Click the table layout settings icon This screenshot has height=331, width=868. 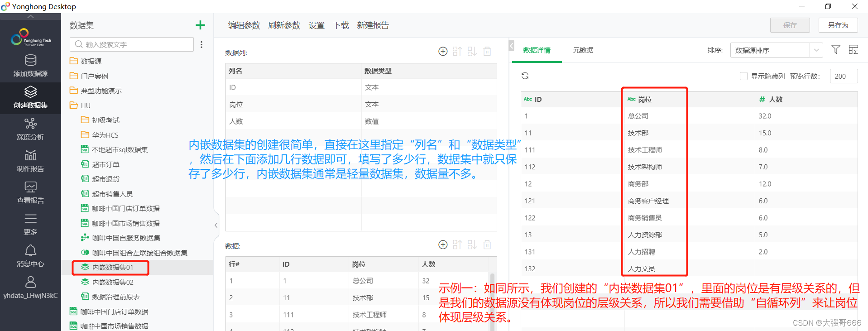tap(854, 49)
